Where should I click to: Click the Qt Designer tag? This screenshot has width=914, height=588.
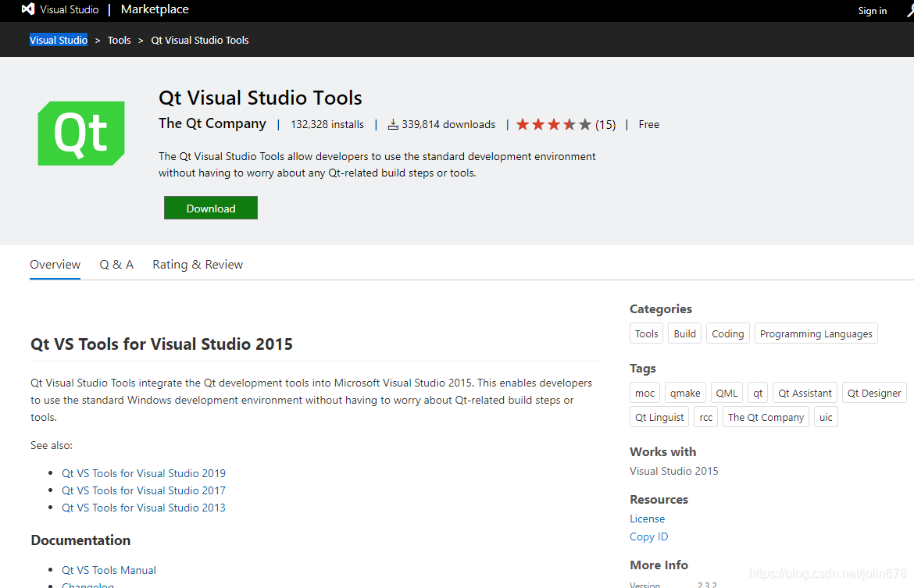pos(874,393)
